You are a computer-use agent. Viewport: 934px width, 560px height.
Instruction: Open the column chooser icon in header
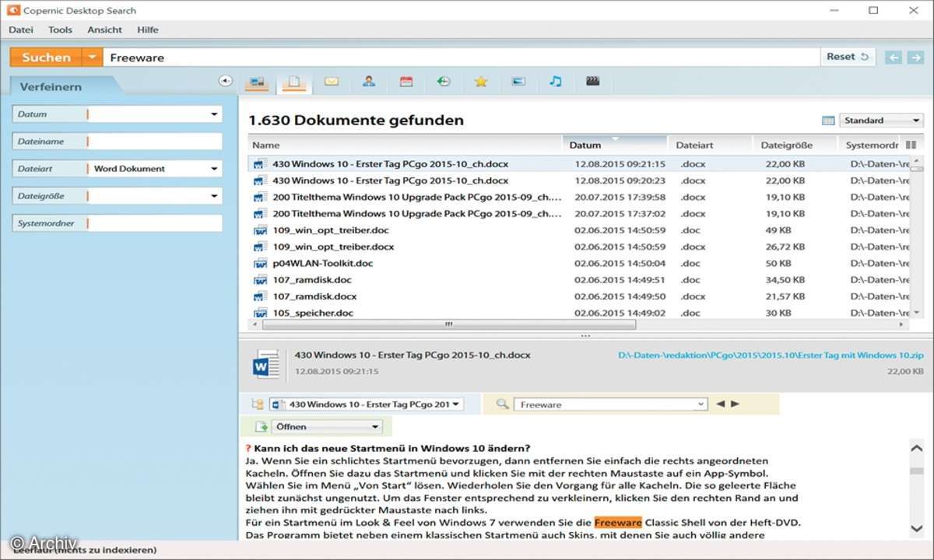pyautogui.click(x=911, y=145)
